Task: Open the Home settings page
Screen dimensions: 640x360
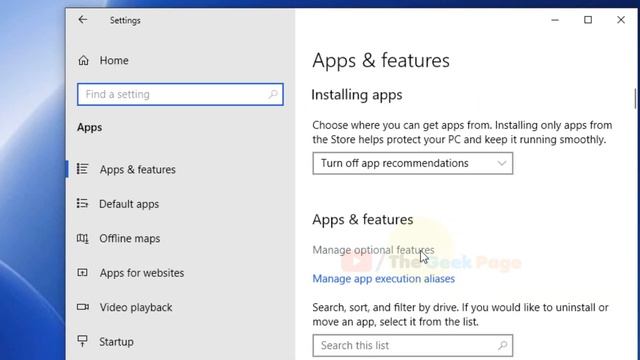Action: coord(114,60)
